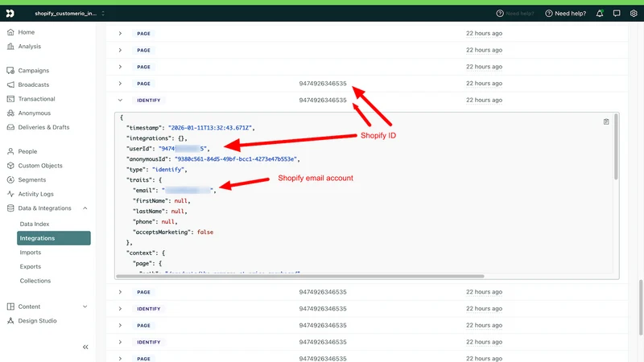Expand the Content section chevron
This screenshot has height=362, width=644.
[x=85, y=306]
